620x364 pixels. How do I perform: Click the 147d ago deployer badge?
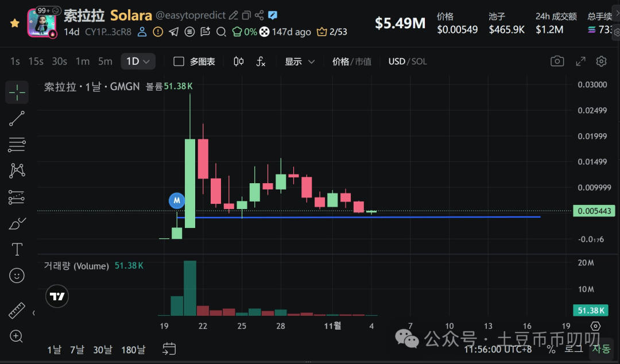(285, 32)
